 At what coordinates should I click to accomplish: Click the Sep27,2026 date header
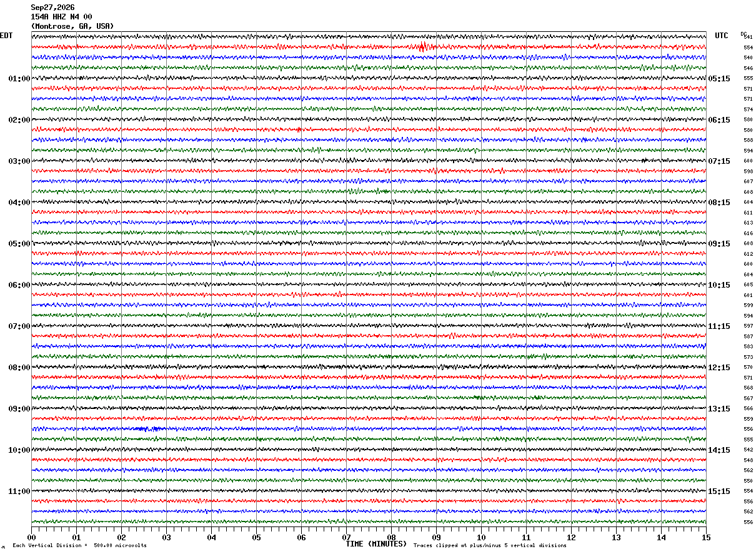point(52,8)
